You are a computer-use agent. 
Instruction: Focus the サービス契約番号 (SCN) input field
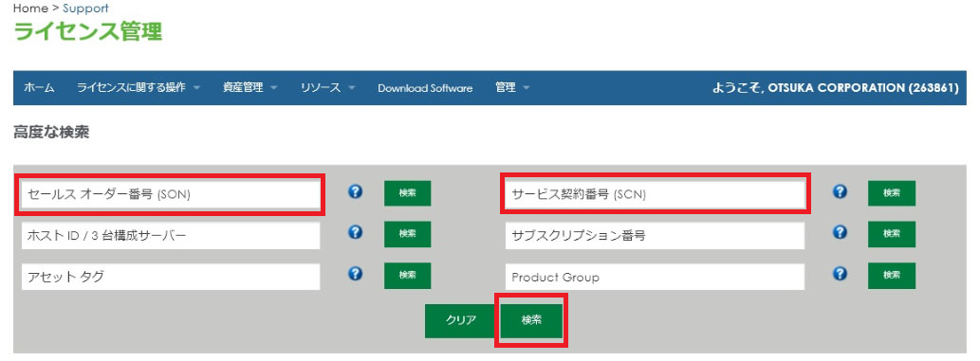pyautogui.click(x=655, y=194)
